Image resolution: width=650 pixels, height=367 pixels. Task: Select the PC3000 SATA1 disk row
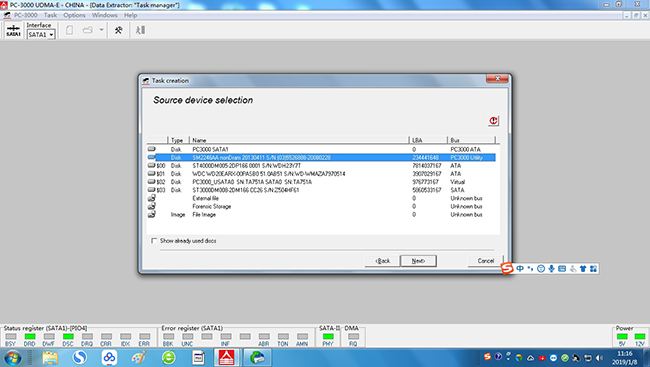click(321, 149)
